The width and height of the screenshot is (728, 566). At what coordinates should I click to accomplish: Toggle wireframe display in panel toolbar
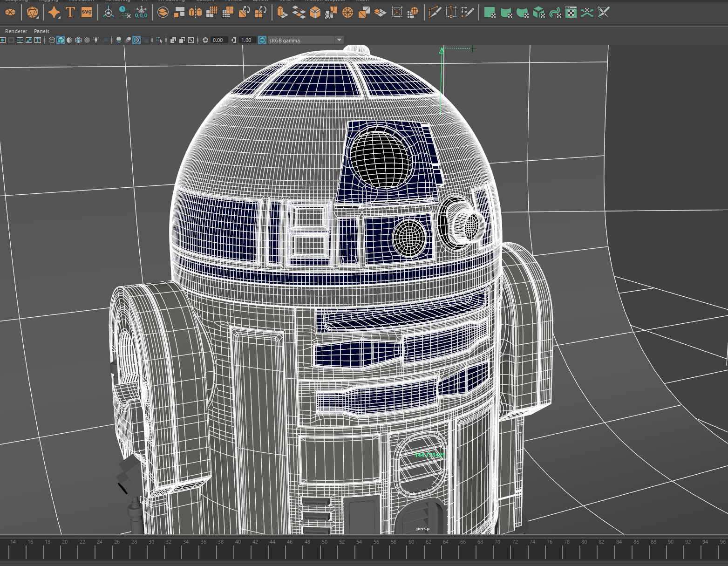coord(52,40)
